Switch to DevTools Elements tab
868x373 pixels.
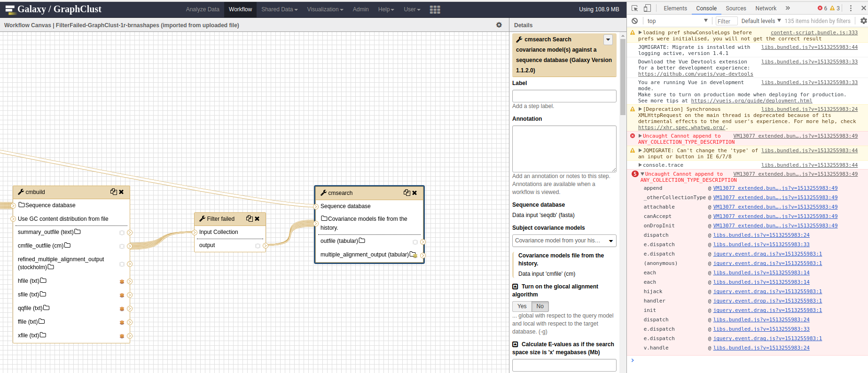pyautogui.click(x=675, y=8)
